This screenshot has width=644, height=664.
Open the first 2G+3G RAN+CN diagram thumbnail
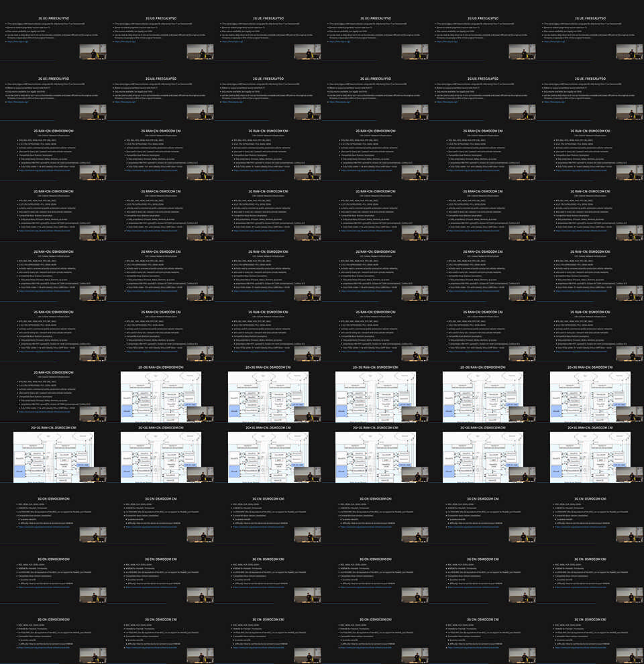point(161,392)
